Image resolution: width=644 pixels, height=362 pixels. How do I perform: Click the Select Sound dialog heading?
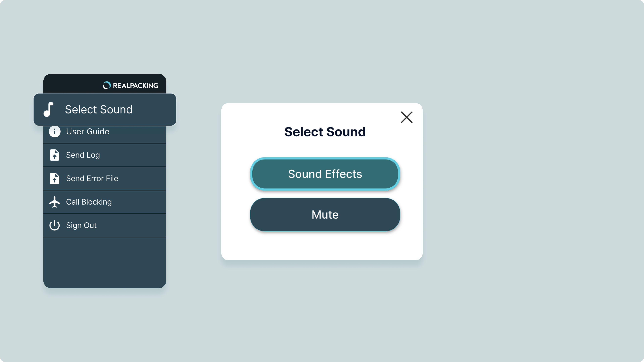pos(325,132)
